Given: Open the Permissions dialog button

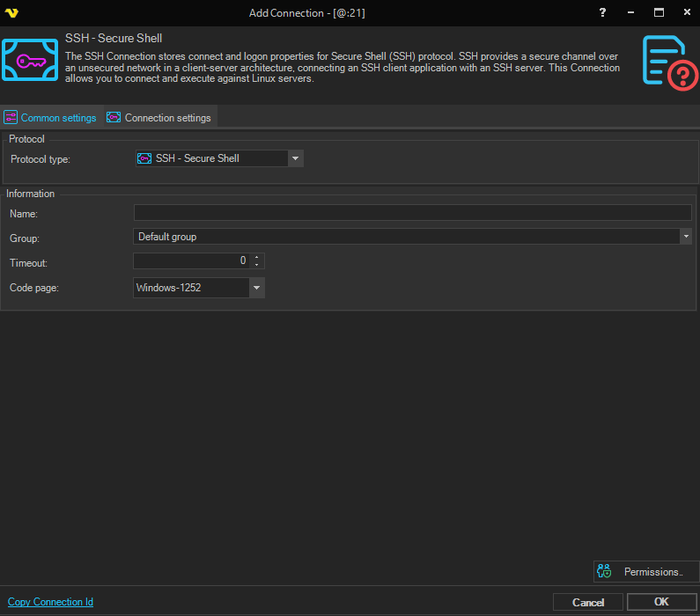Looking at the screenshot, I should pos(645,572).
